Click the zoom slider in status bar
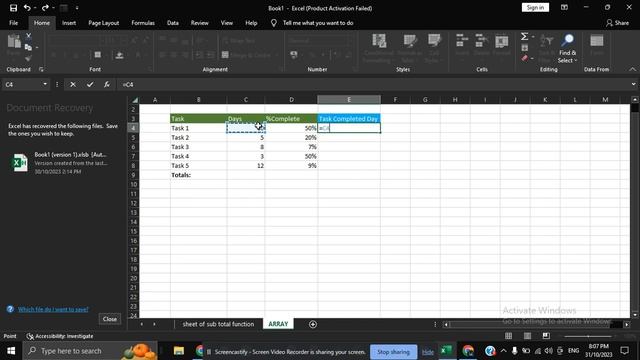Viewport: 640px width, 360px height. 588,336
